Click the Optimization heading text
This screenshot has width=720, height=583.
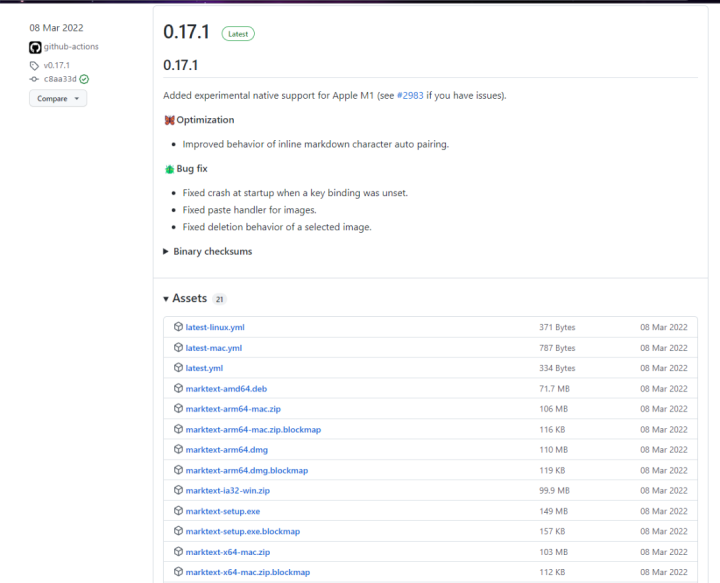205,120
